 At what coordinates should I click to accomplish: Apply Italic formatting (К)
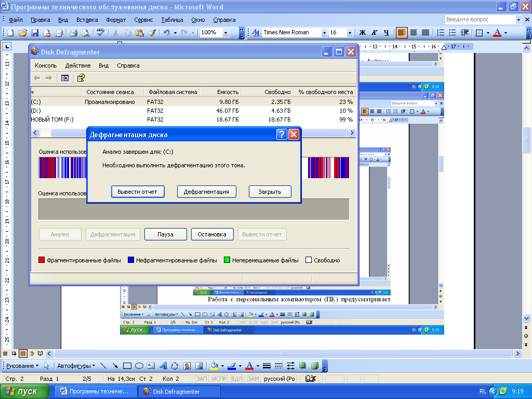coord(374,33)
